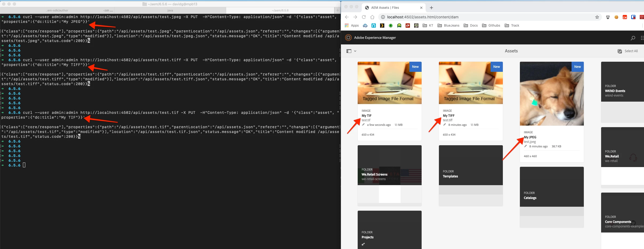Open the green download-arrow bookmark icon
Screen dimensions: 644x249
point(391,26)
